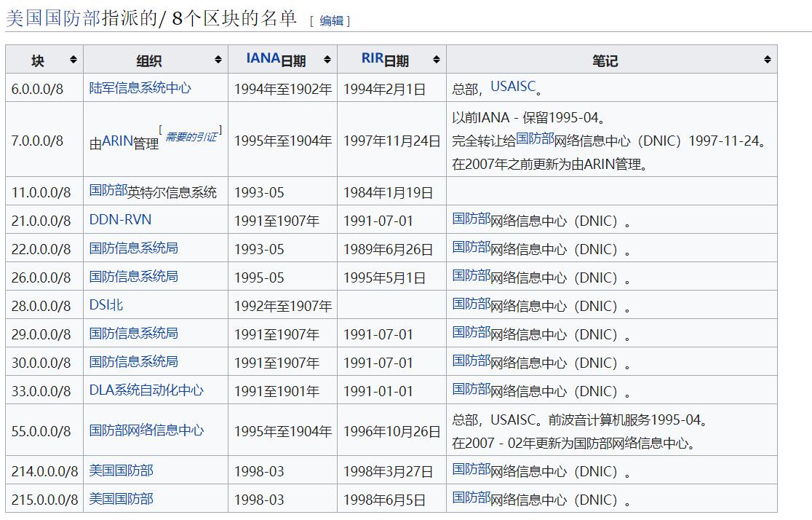Open 国防信息系统局 link in 26.0.0.0/8 row
This screenshot has height=520, width=812.
(134, 276)
